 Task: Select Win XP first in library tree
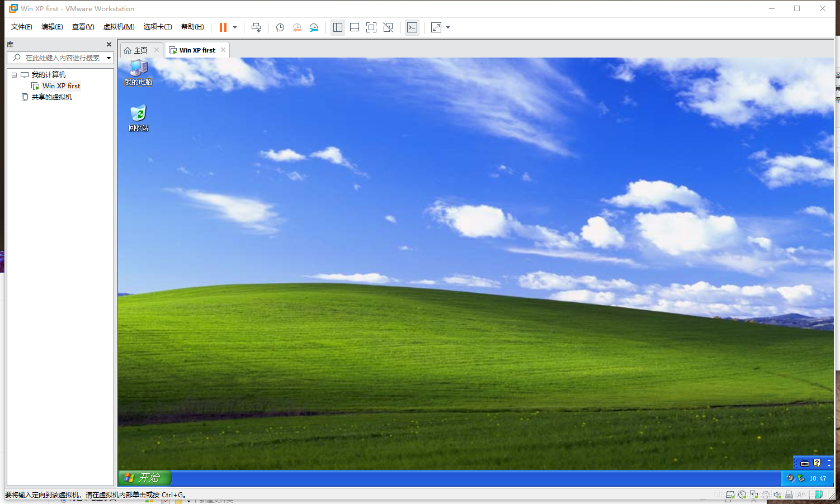(x=61, y=86)
